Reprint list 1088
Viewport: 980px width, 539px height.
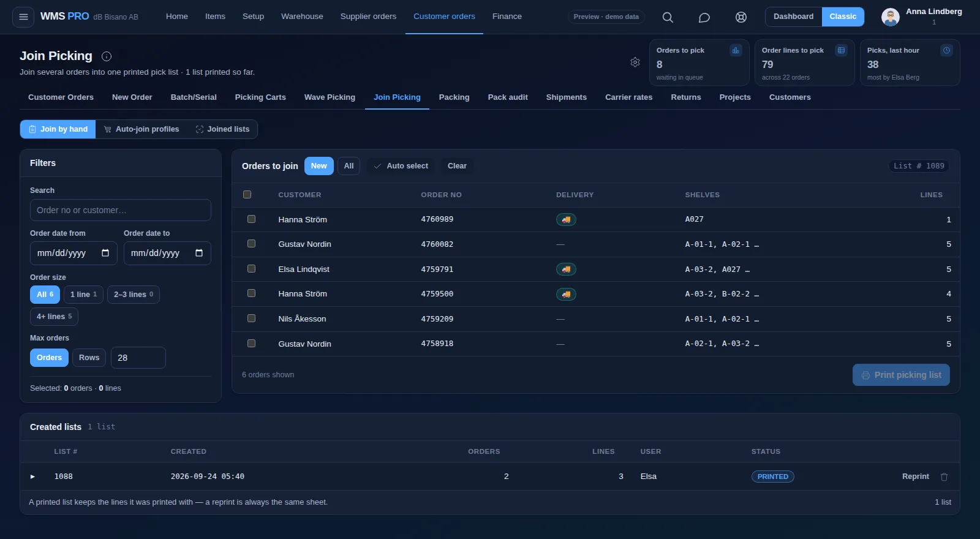click(915, 477)
